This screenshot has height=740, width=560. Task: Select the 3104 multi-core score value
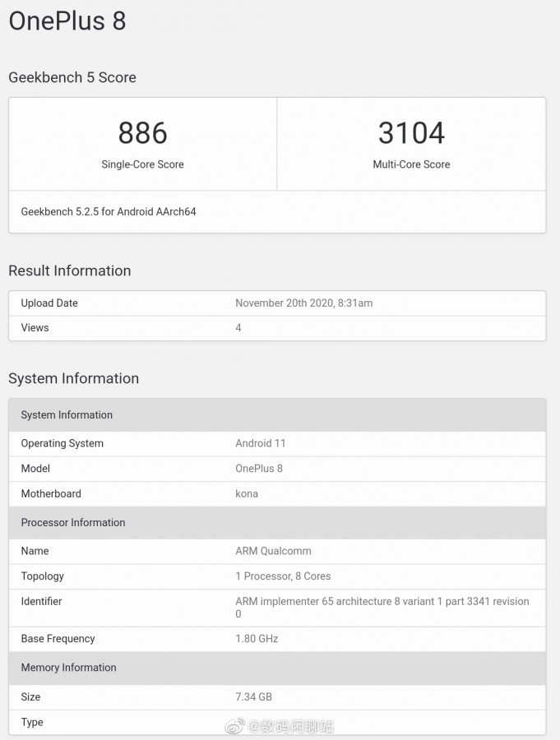click(x=411, y=133)
